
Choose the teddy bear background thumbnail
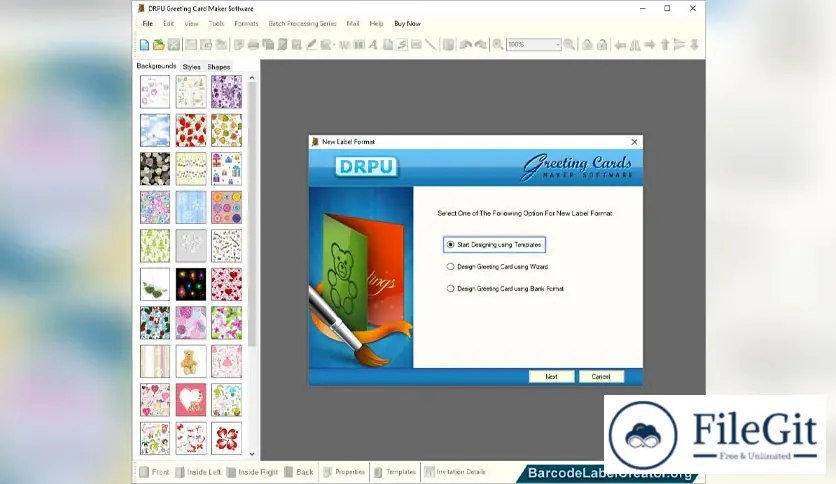click(x=191, y=361)
